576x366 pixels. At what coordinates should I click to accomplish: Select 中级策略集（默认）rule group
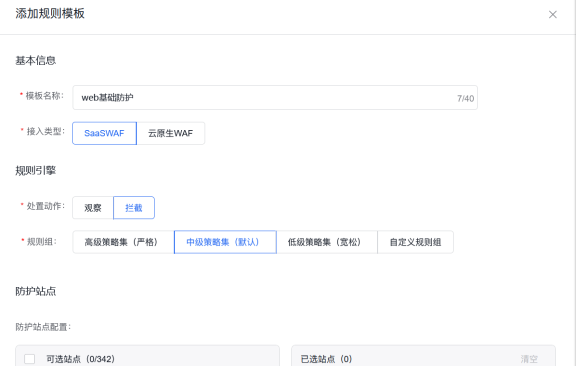point(225,242)
